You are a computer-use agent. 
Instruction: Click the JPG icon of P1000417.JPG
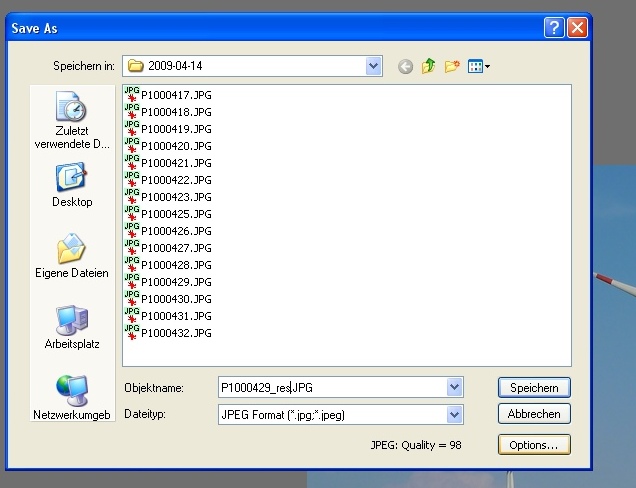pos(132,94)
